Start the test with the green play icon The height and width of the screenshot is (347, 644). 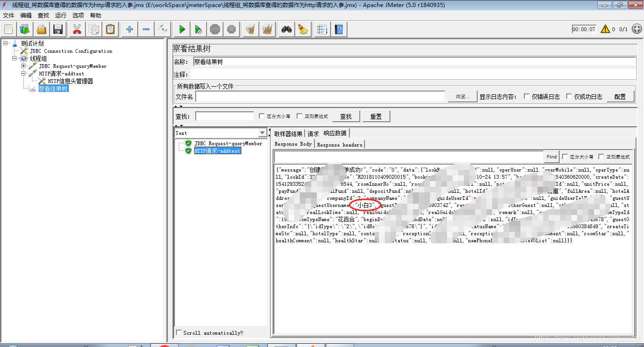click(182, 30)
